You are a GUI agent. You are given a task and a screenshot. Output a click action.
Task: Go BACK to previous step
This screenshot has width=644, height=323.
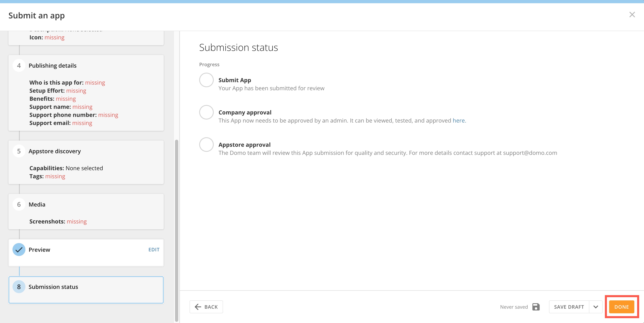point(206,307)
